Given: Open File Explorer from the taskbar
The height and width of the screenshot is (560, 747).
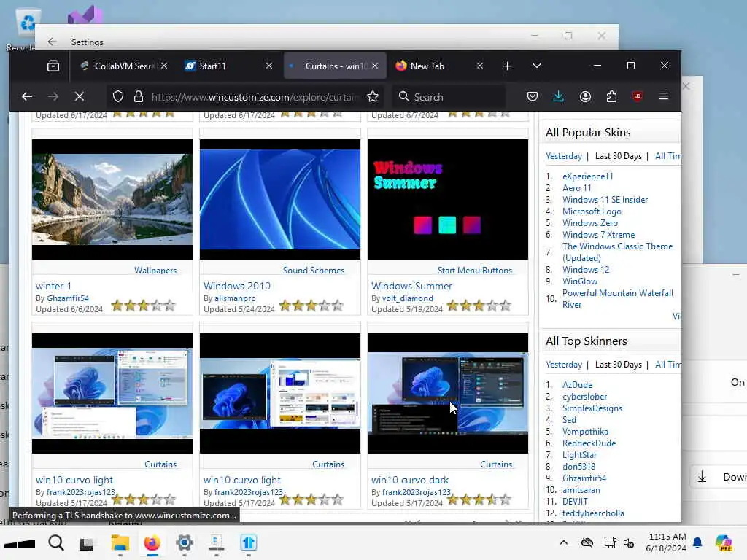Looking at the screenshot, I should (x=120, y=542).
